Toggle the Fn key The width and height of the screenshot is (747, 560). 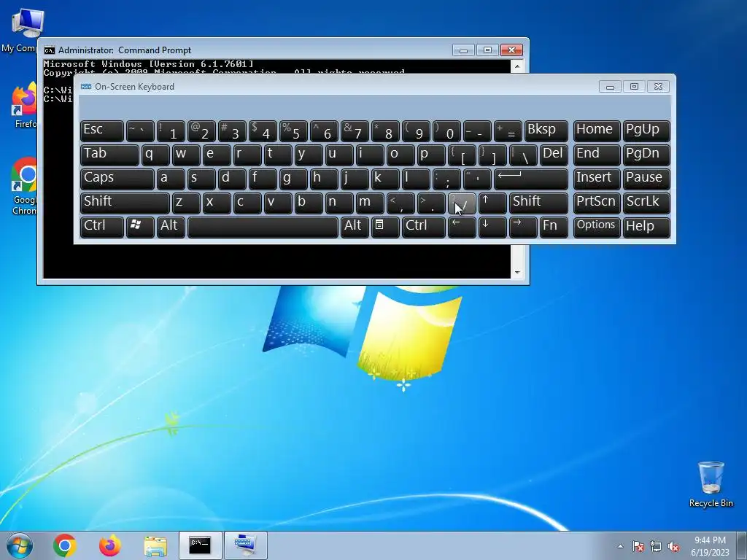[554, 227]
